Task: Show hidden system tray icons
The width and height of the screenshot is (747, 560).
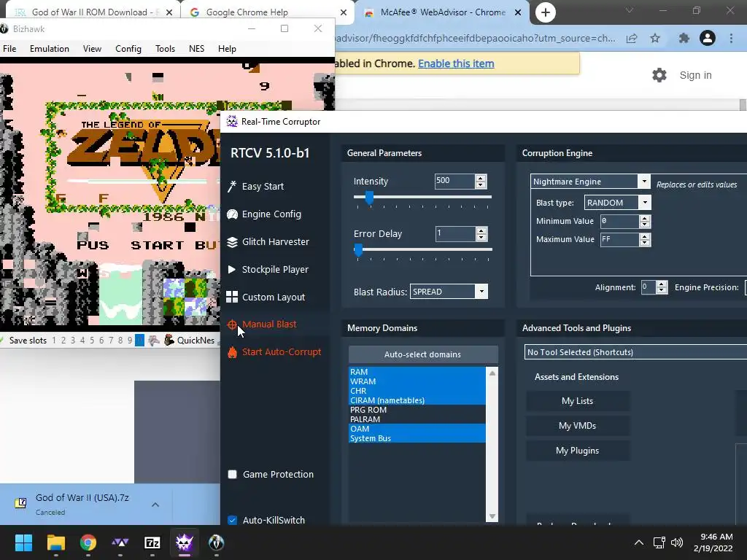Action: coord(639,542)
